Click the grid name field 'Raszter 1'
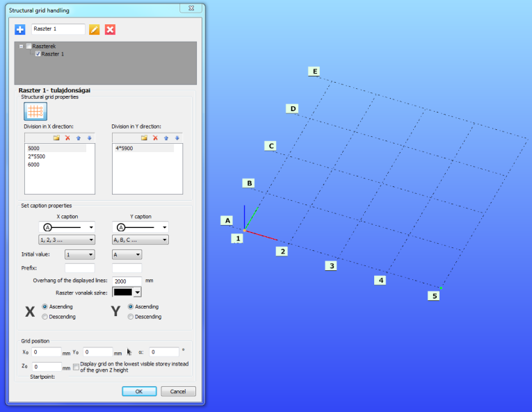532x412 pixels. (58, 28)
